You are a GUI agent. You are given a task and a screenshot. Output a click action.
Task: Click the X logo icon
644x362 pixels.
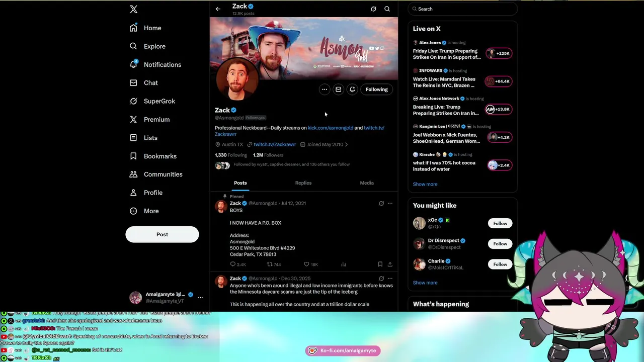[x=133, y=9]
